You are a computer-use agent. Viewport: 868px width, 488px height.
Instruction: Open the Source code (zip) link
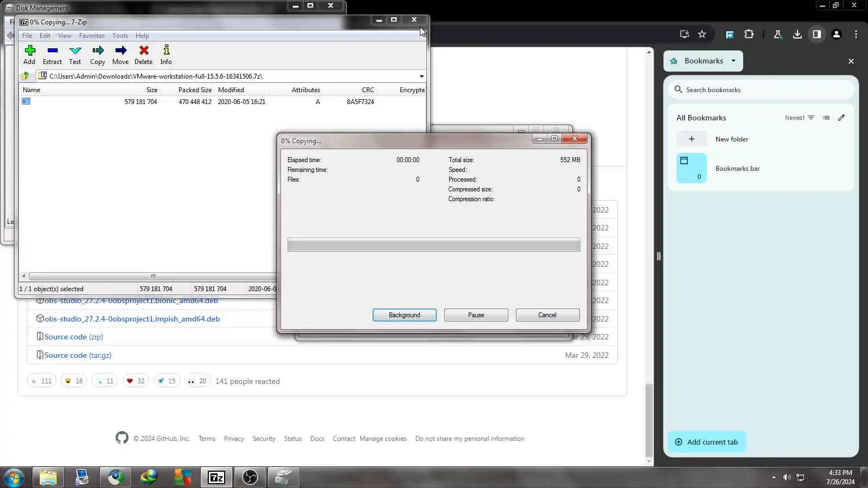(x=74, y=337)
